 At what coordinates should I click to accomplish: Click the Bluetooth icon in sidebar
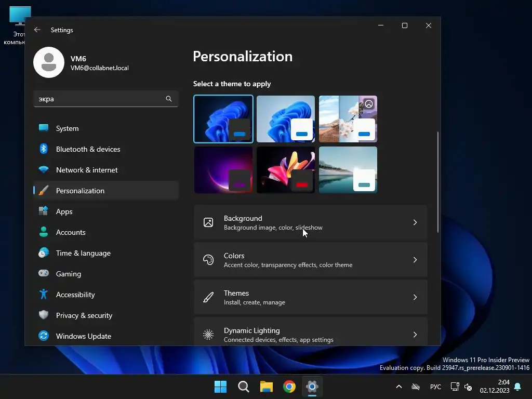[44, 149]
